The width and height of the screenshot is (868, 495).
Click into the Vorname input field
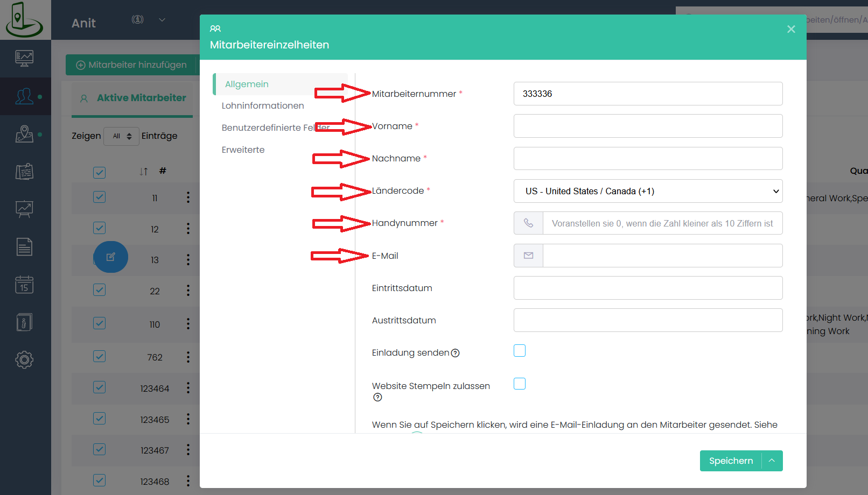pos(648,126)
